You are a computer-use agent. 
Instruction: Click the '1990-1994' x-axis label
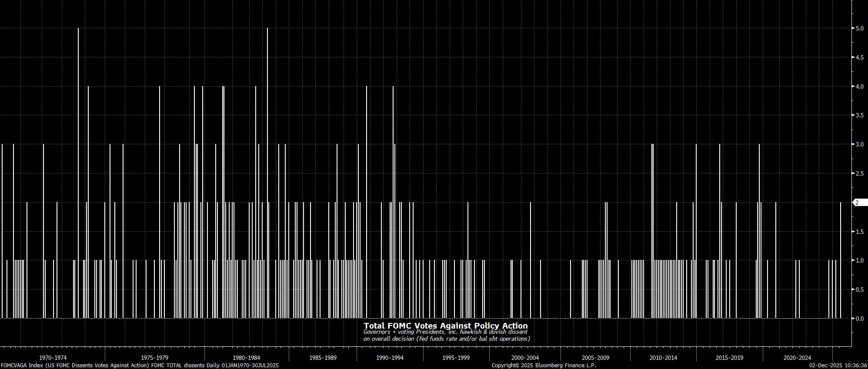point(390,358)
